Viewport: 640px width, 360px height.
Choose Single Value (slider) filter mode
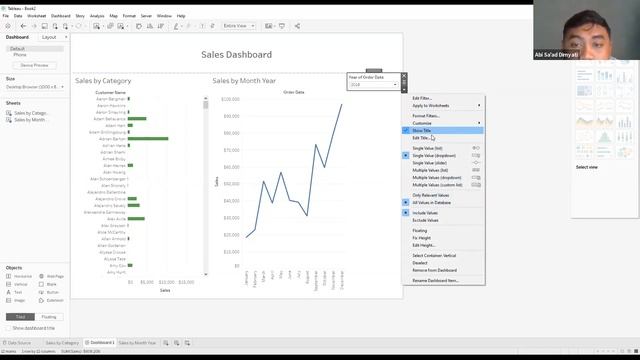click(443, 163)
